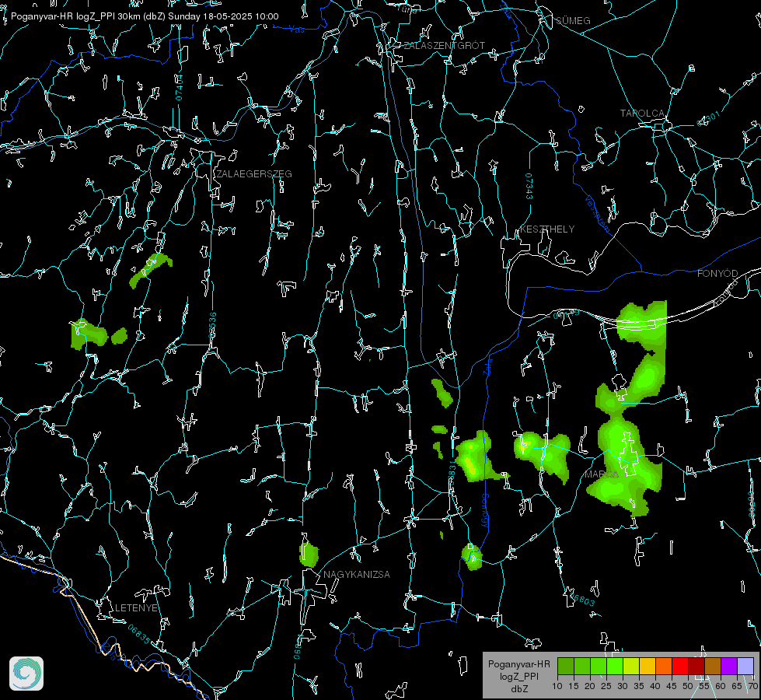Click the MARCALI city label
This screenshot has height=700, width=761.
(604, 474)
